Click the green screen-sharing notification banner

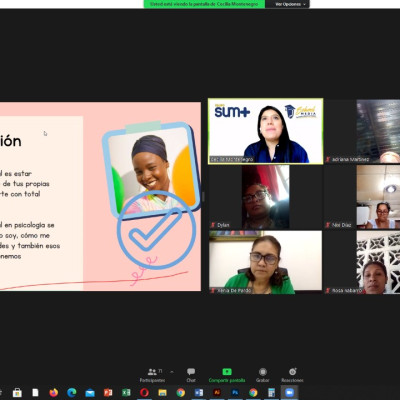(204, 4)
